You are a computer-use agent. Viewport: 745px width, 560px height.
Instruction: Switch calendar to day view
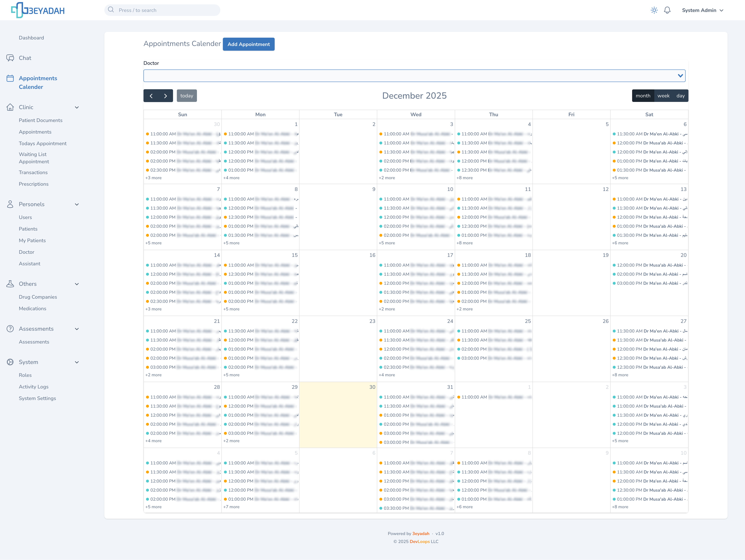click(680, 96)
